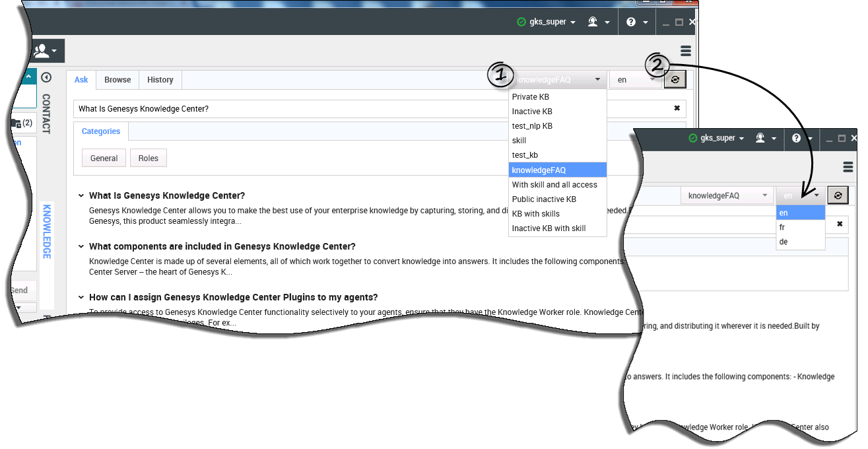The width and height of the screenshot is (868, 449).
Task: Select the Roles category button
Action: tap(148, 158)
